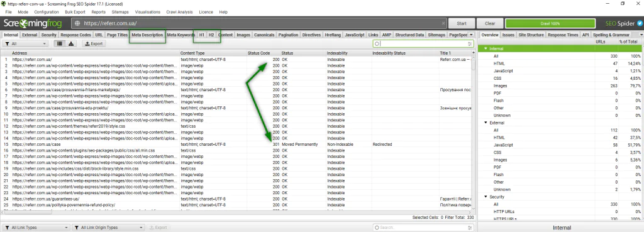Open search filter options icon in top search box
The image size is (644, 232).
click(x=470, y=43)
